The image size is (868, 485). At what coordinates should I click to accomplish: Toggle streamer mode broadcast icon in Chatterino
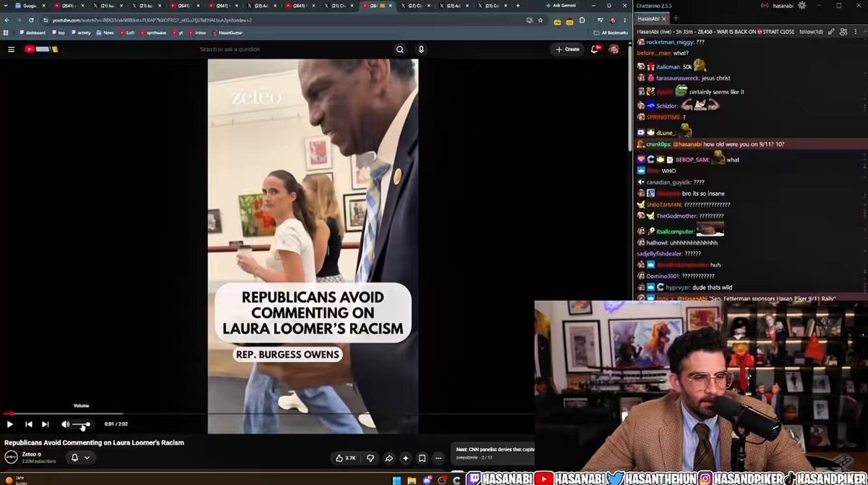click(764, 6)
